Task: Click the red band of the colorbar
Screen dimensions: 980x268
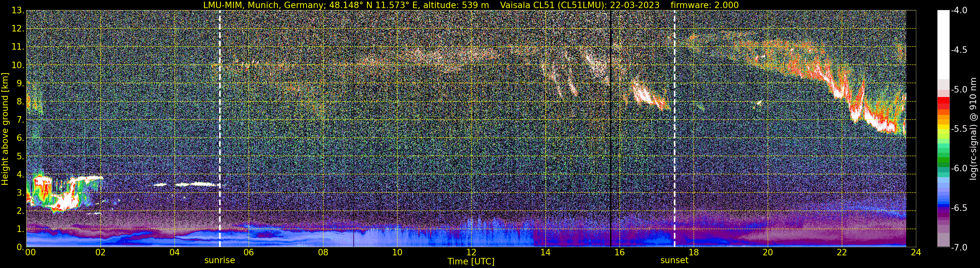Action: coord(943,103)
